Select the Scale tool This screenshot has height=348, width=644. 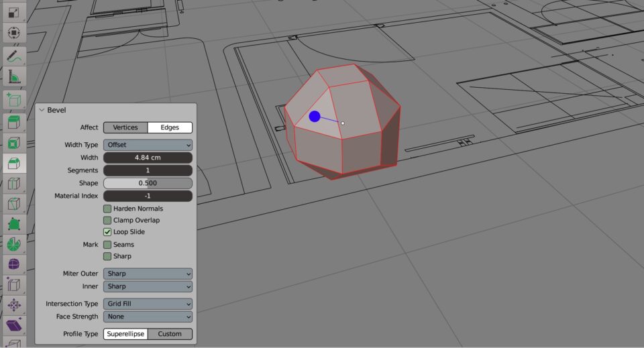(x=13, y=12)
